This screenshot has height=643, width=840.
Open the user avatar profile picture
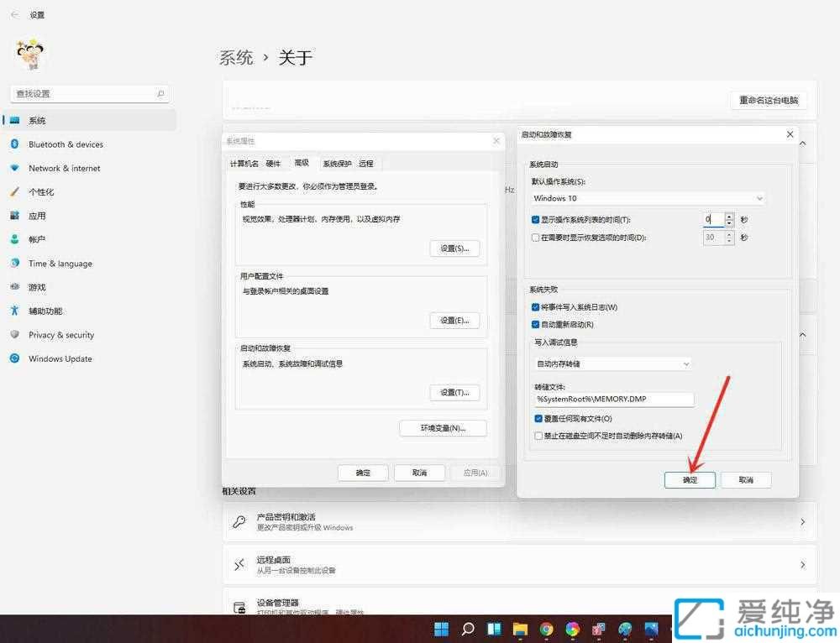tap(30, 54)
